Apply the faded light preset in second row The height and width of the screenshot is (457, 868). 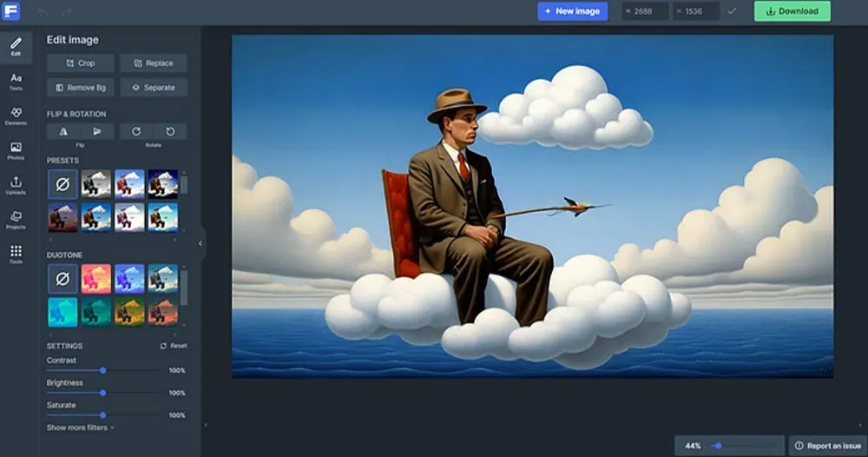pyautogui.click(x=129, y=217)
